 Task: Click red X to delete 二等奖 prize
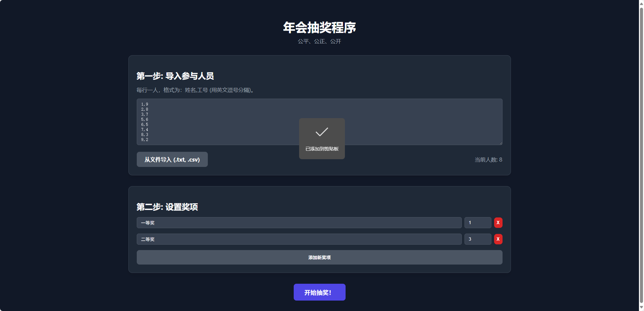coord(498,239)
